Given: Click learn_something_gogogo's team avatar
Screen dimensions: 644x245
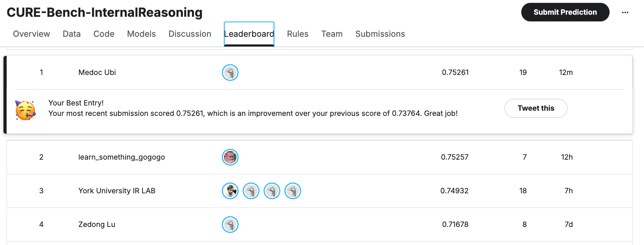Looking at the screenshot, I should [x=230, y=157].
